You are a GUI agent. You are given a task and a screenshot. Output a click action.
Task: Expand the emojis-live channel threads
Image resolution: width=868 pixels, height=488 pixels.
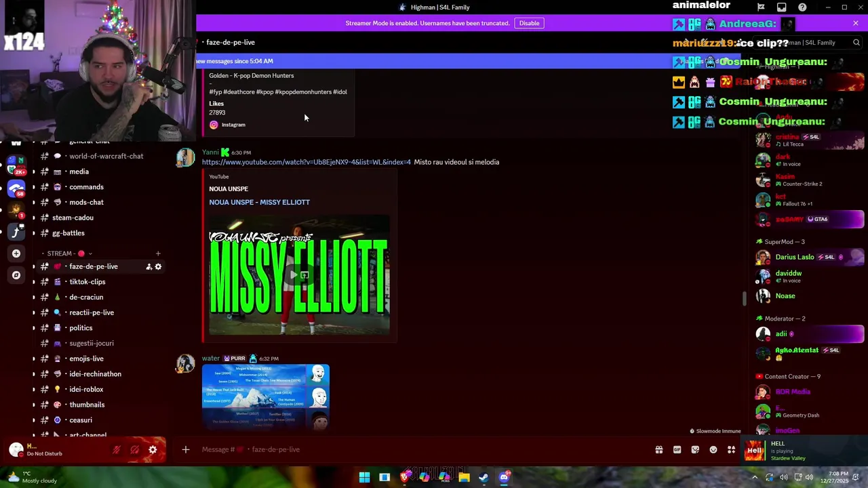coord(34,359)
